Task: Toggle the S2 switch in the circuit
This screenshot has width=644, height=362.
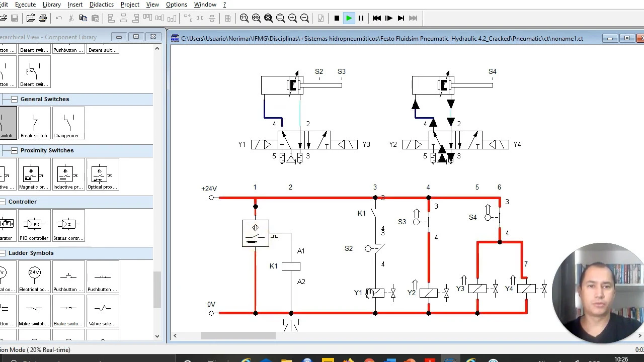Action: (375, 248)
